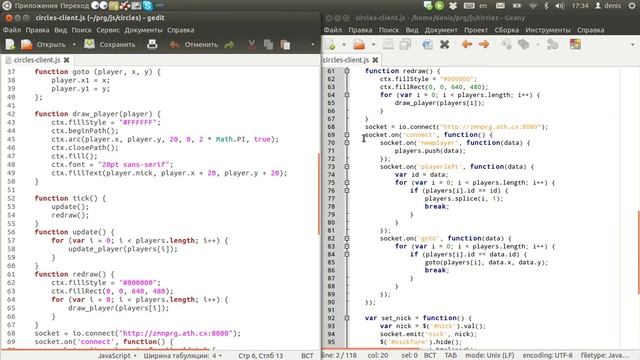This screenshot has width=640, height=360.
Task: Close the circles-client.js tab in Geany
Action: click(375, 60)
